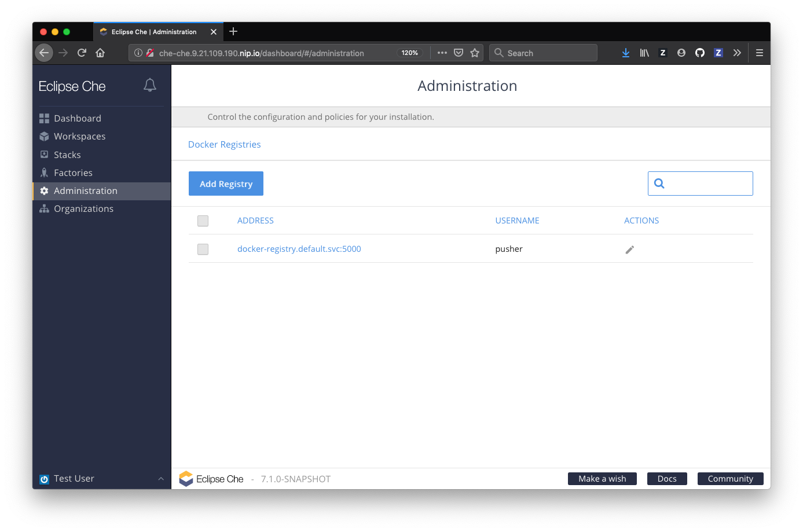This screenshot has width=803, height=532.
Task: Click the 120% zoom indicator
Action: click(409, 53)
